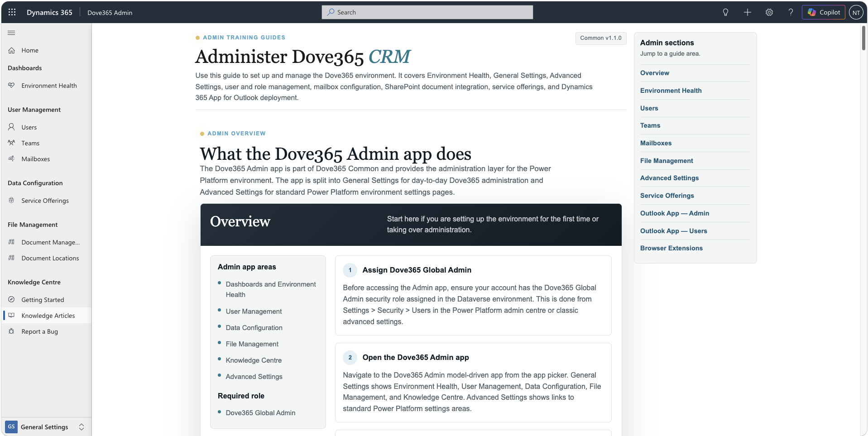Click the Common v1.1.0 version badge
Screen dimensions: 868x436
tap(600, 38)
